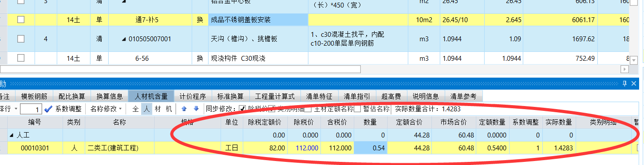
Task: Click the horizontal scrollbar right arrow
Action: (x=624, y=70)
